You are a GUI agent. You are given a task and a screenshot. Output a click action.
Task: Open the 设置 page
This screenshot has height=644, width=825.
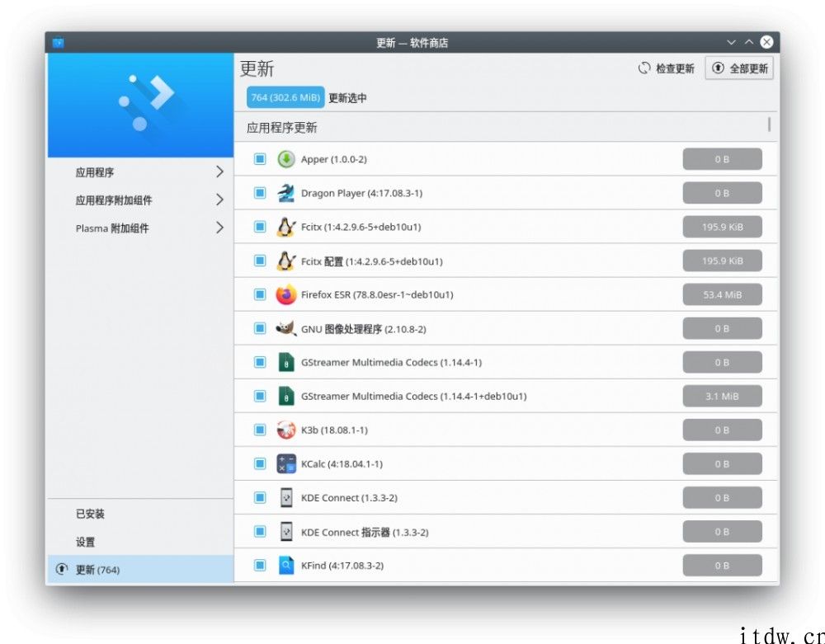[x=140, y=542]
